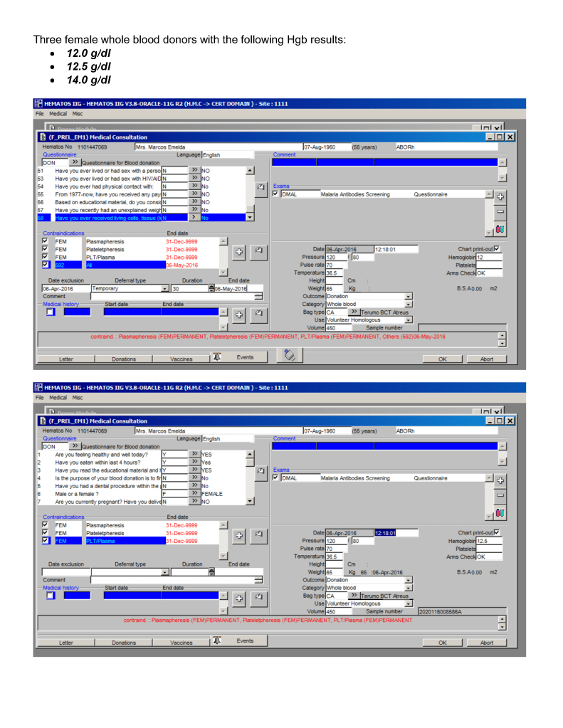Click minus icon beside Exams in Hemoglobin 12.5 window
563x728 pixels.
coord(500,495)
